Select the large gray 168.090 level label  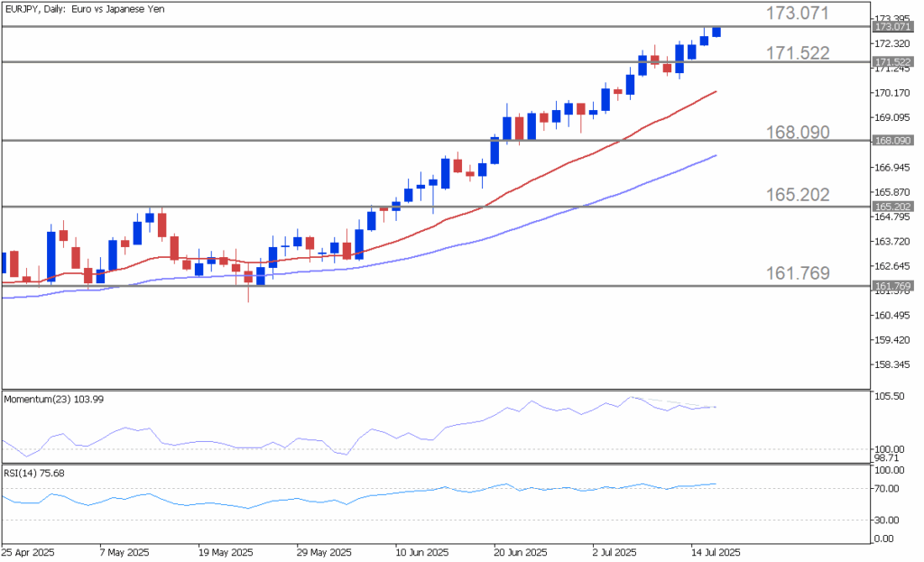coord(798,132)
